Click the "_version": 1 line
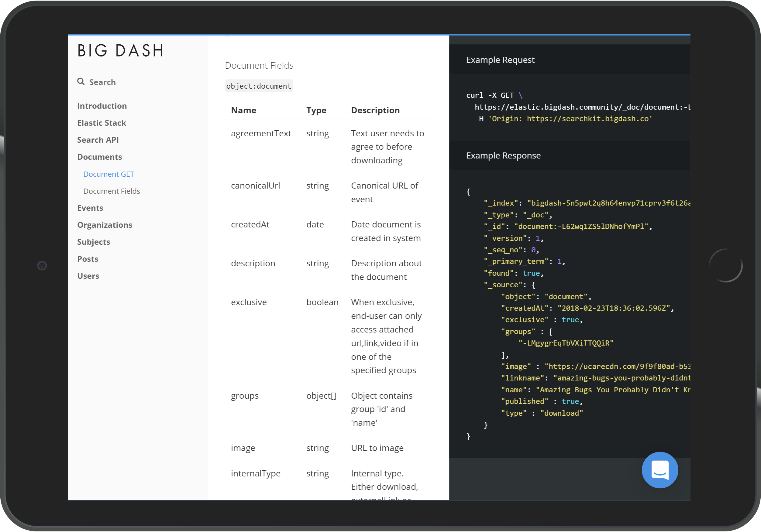Viewport: 761px width, 532px height. point(513,238)
